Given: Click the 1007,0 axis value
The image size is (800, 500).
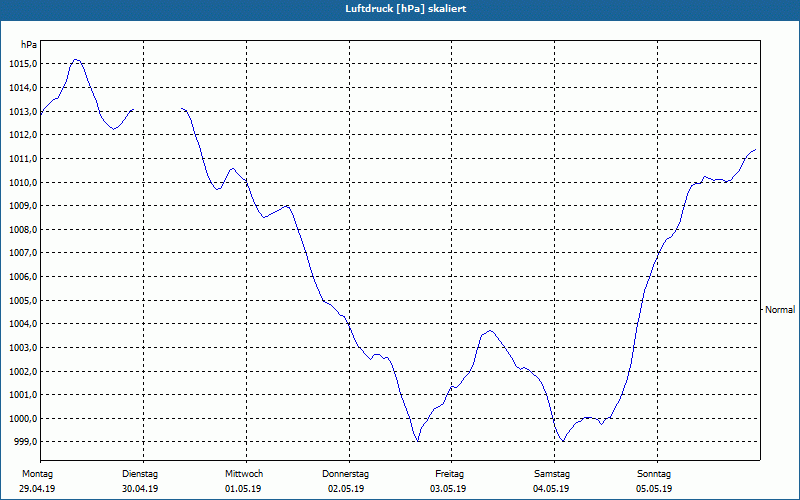Looking at the screenshot, I should pyautogui.click(x=23, y=253).
